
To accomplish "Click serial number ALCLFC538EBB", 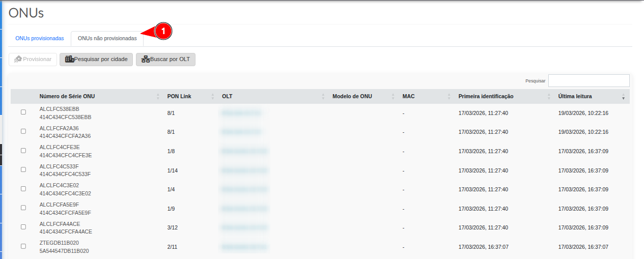I will pos(59,109).
